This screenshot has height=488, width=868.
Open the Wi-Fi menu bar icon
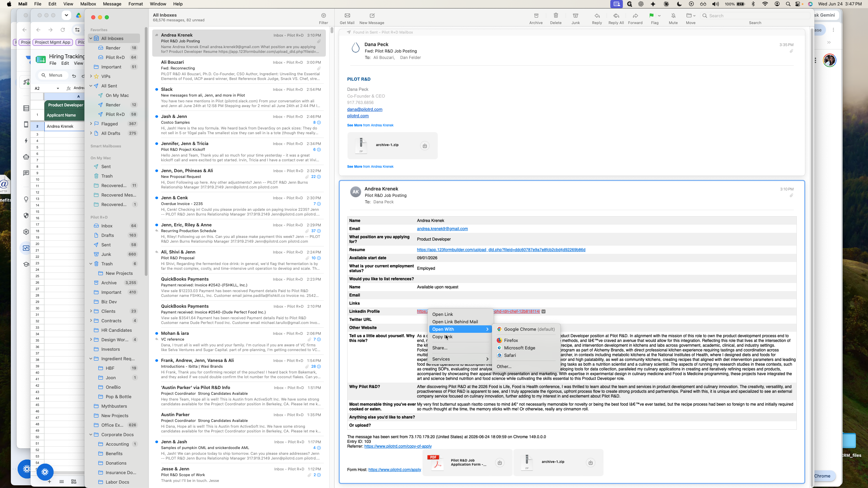(x=765, y=4)
